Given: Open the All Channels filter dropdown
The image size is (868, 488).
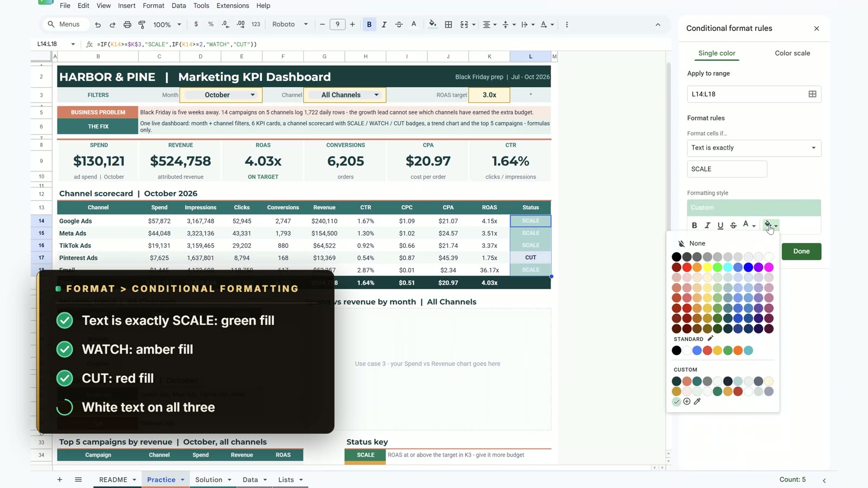Looking at the screenshot, I should click(344, 95).
